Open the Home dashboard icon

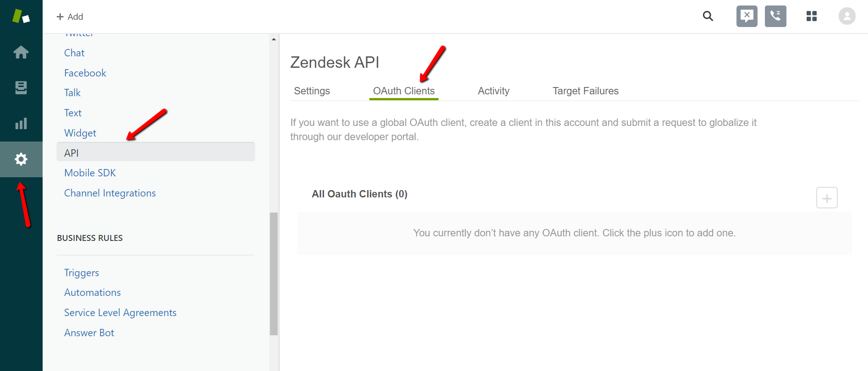tap(21, 52)
